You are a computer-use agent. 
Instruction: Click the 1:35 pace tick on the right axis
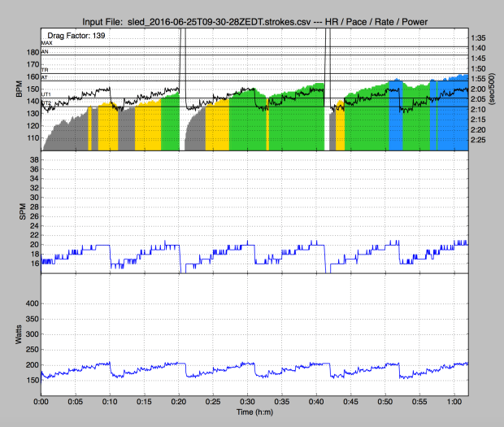[479, 38]
